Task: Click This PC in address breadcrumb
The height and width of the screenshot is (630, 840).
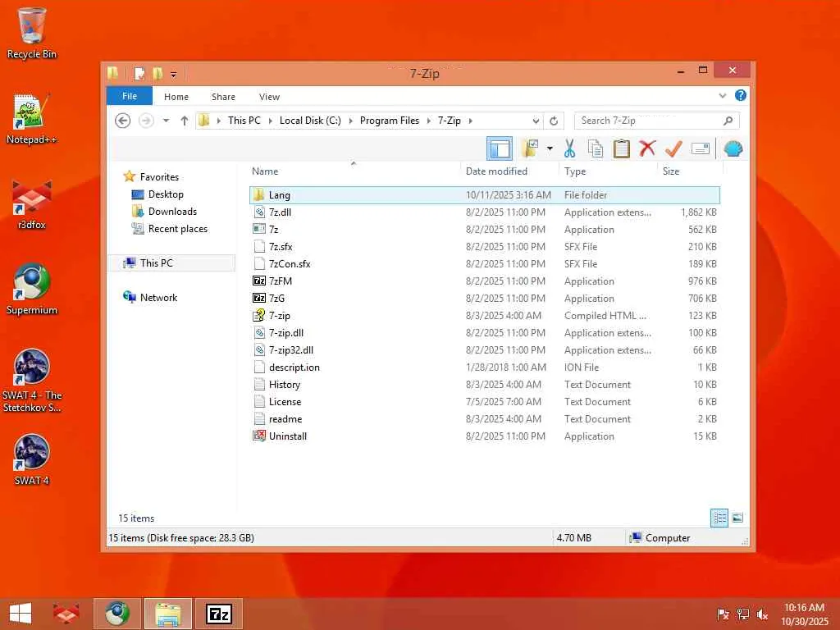Action: [x=244, y=121]
